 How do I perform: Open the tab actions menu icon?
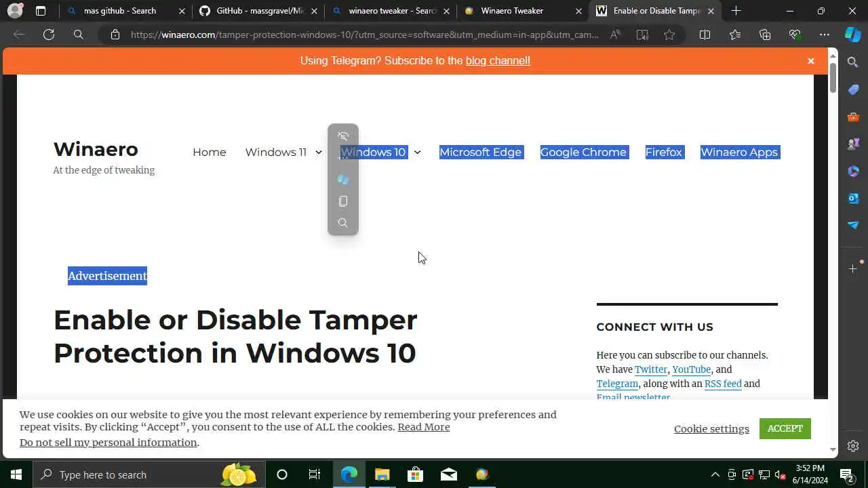coord(41,11)
